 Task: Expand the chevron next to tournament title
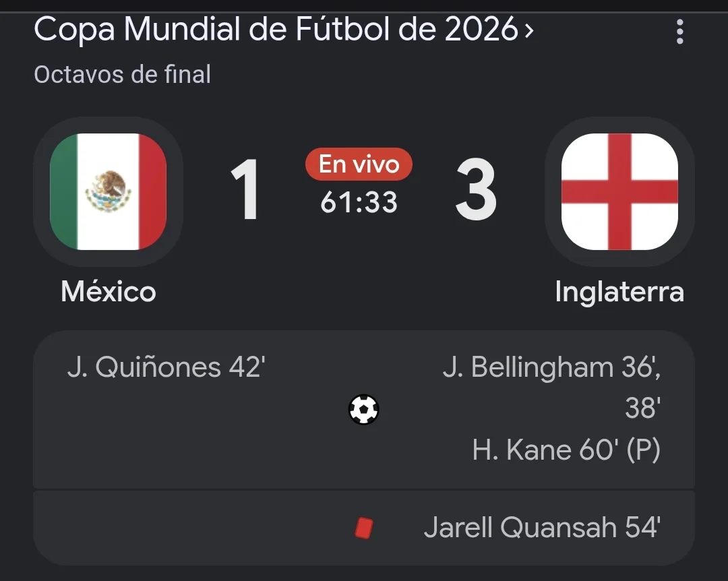tap(529, 30)
